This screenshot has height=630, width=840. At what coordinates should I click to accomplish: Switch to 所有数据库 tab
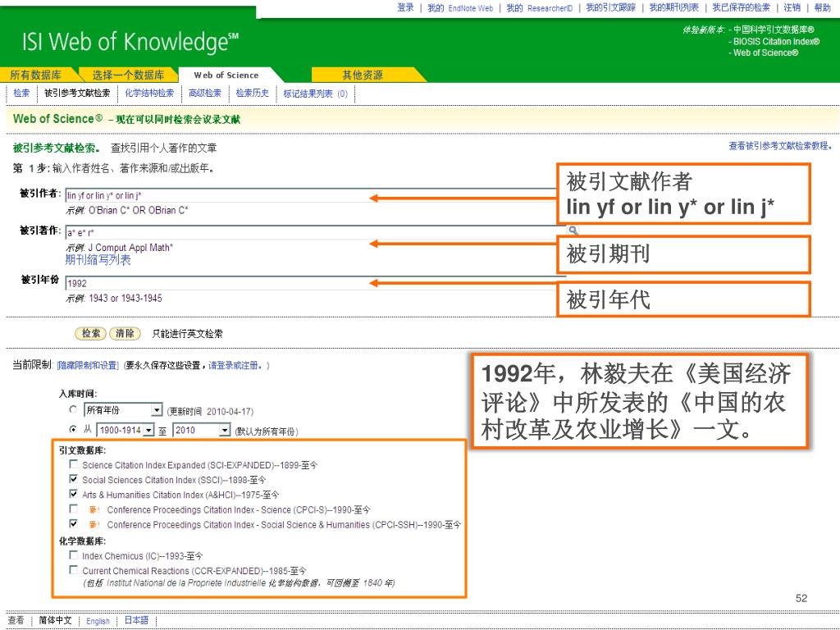[x=36, y=75]
